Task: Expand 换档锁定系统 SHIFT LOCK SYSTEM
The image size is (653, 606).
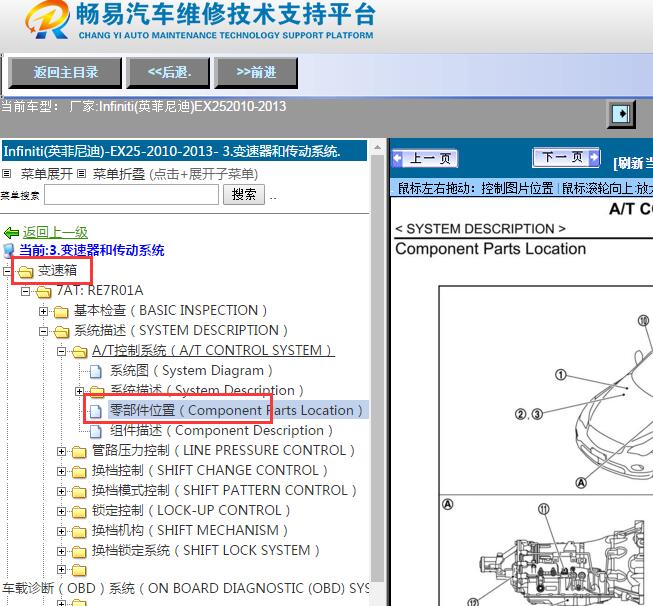Action: [x=61, y=551]
